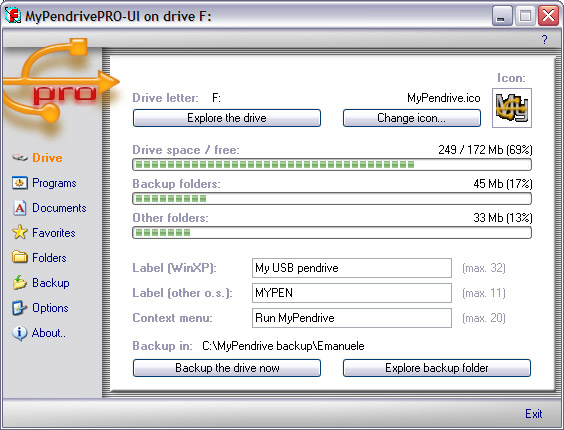Start Backup the drive now
Image resolution: width=564 pixels, height=430 pixels.
pyautogui.click(x=227, y=368)
